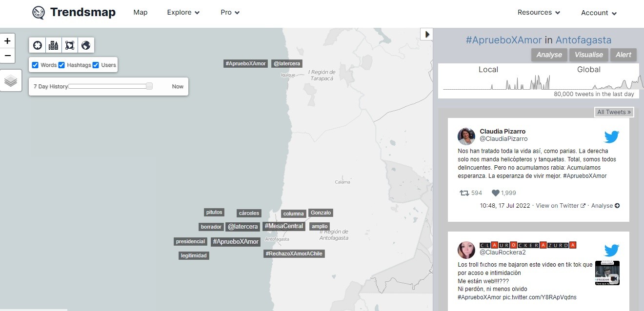Set an Alert for this hashtag

(x=624, y=55)
